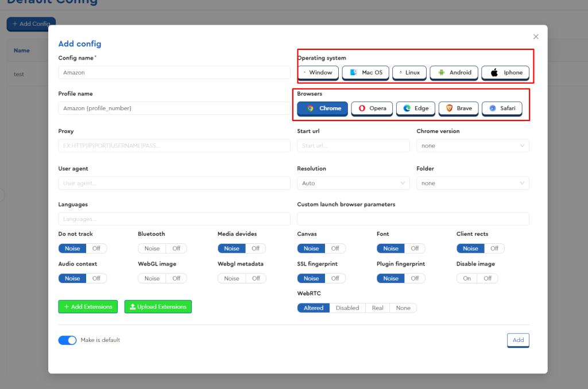Set Canvas to Off

(335, 248)
